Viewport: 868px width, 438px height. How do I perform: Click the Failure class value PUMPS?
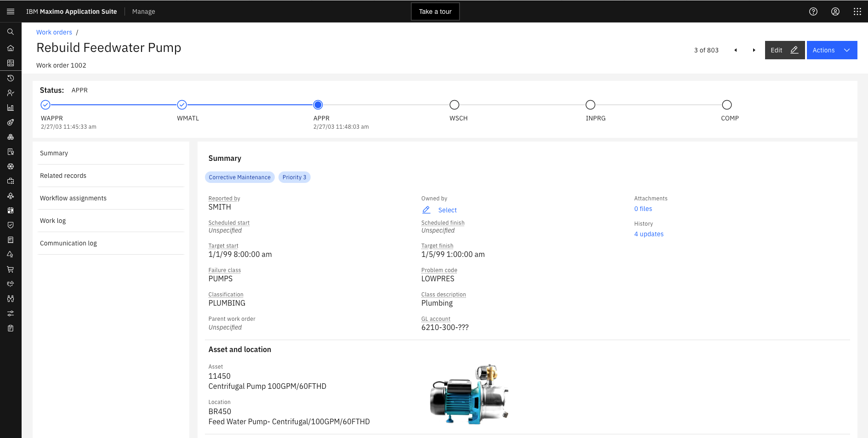[x=221, y=279]
